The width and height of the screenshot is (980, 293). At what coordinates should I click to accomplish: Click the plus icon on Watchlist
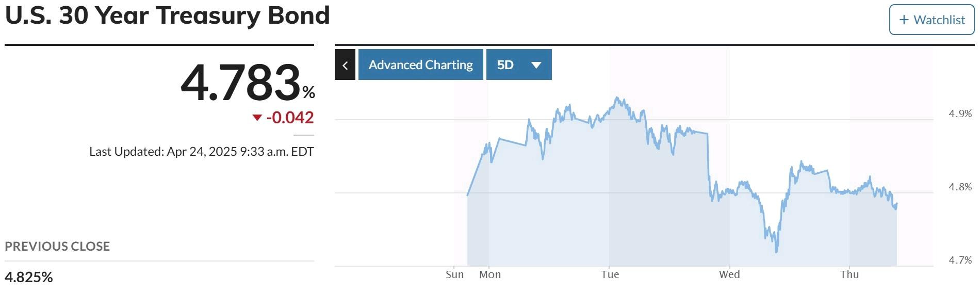[904, 20]
